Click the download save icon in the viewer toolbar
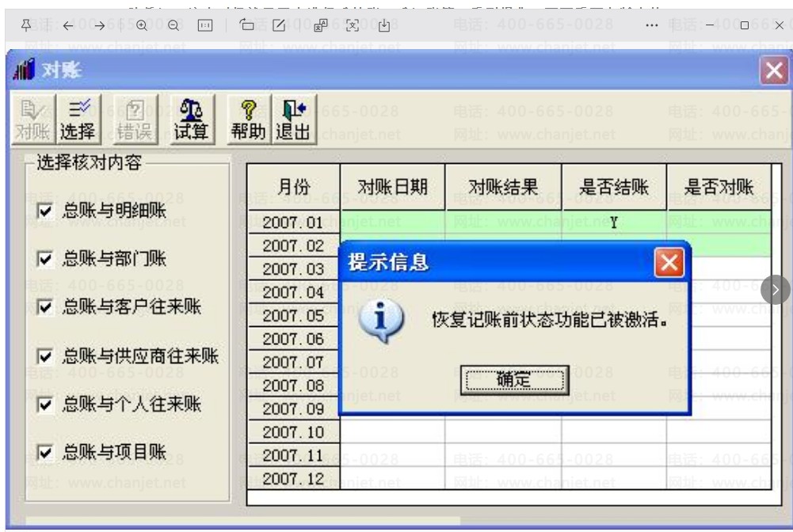Viewport: 793px width, 532px height. (384, 25)
